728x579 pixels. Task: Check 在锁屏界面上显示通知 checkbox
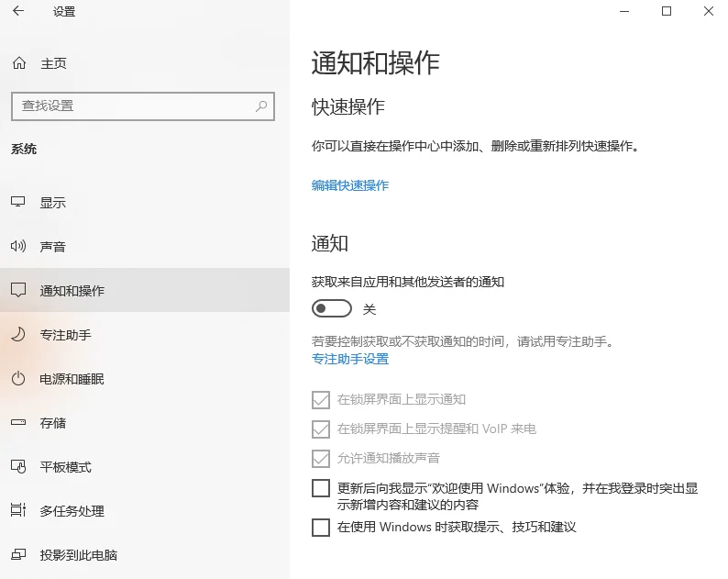point(321,400)
